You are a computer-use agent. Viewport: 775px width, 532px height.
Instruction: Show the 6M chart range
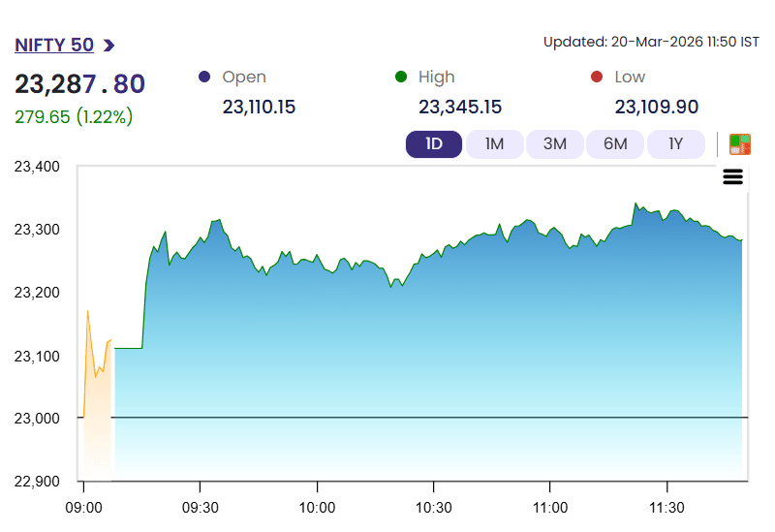pyautogui.click(x=615, y=144)
